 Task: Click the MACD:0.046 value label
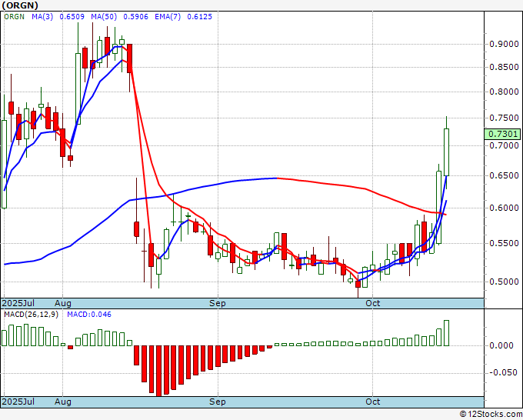(x=89, y=315)
